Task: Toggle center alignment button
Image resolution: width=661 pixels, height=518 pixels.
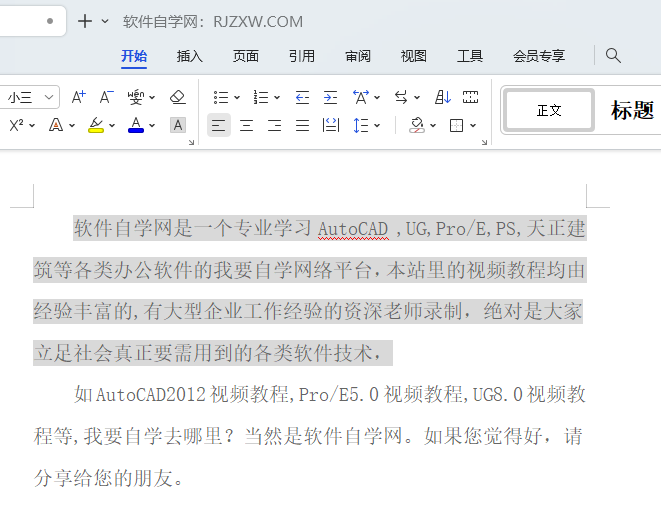Action: pos(246,125)
